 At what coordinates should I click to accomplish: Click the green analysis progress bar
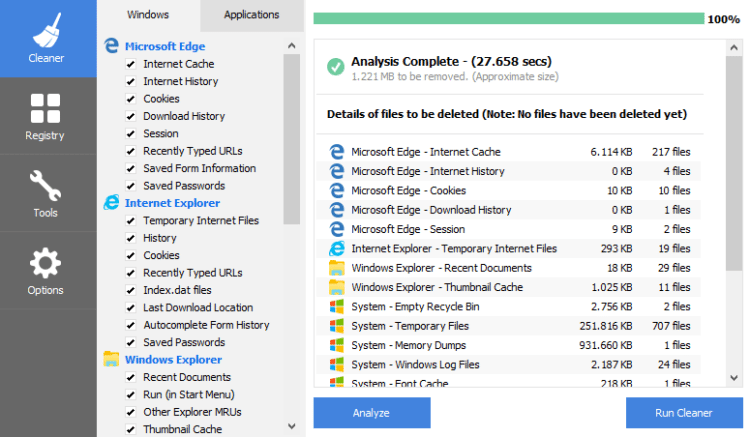click(x=509, y=19)
